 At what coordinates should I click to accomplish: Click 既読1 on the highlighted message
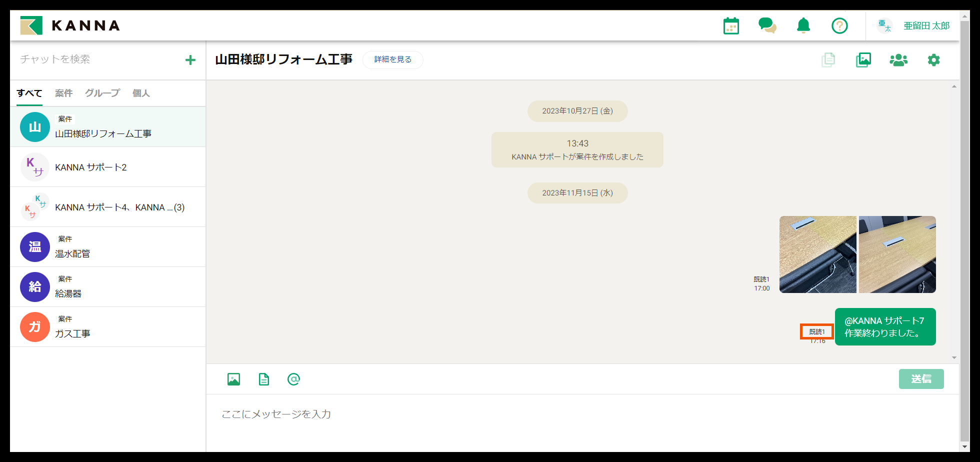click(817, 331)
